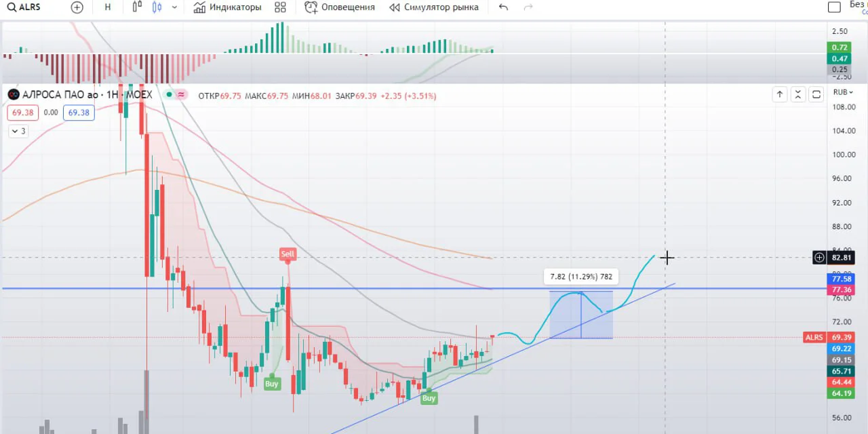Click the +2.35 (+3.51%) change value
868x434 pixels.
(x=409, y=96)
